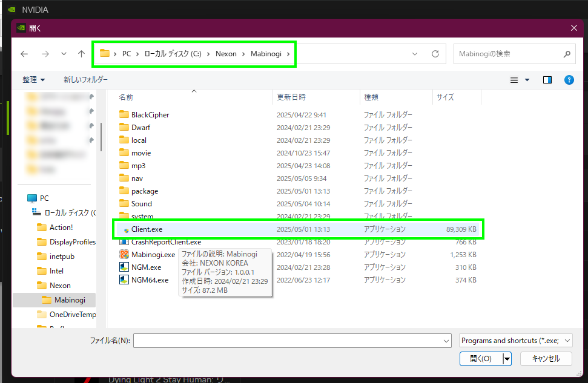
Task: Click the folder icon in address bar
Action: 105,54
